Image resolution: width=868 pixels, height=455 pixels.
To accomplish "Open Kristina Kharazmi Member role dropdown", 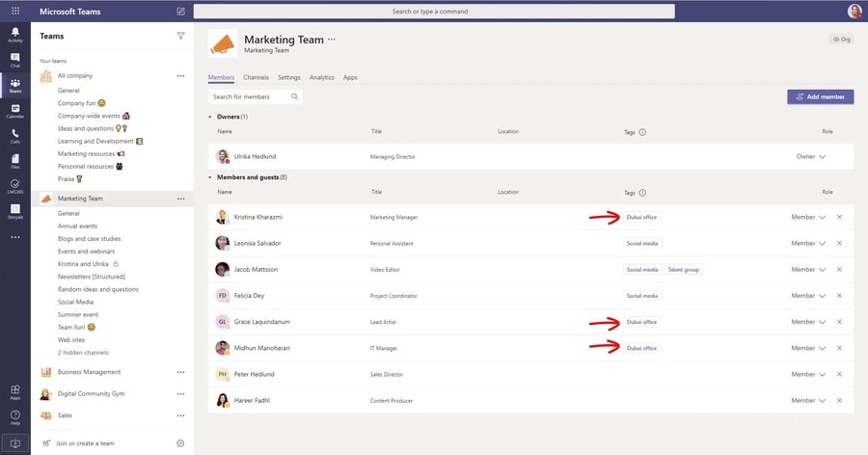I will 808,217.
